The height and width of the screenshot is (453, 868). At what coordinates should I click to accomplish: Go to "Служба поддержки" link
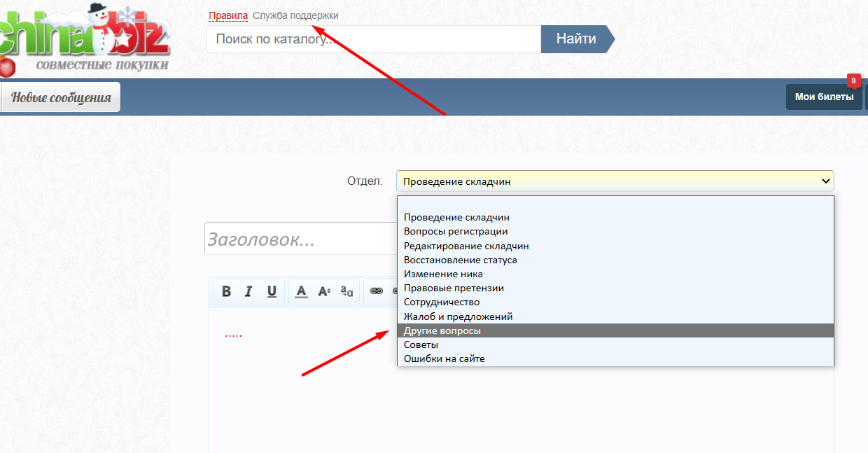295,15
